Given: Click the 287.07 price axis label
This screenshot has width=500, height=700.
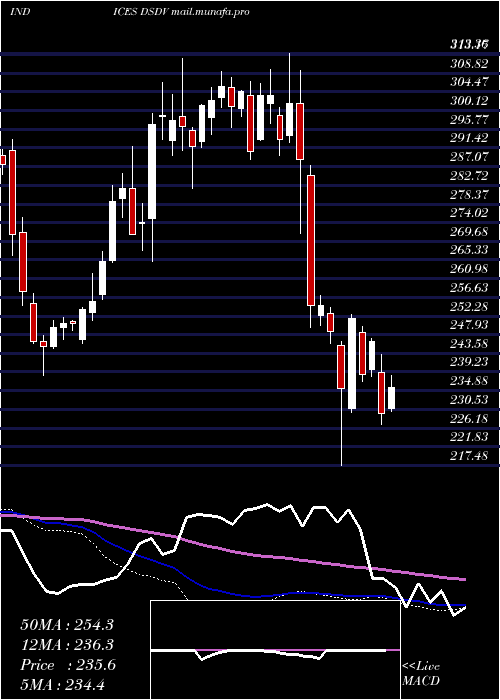Looking at the screenshot, I should (x=469, y=157).
